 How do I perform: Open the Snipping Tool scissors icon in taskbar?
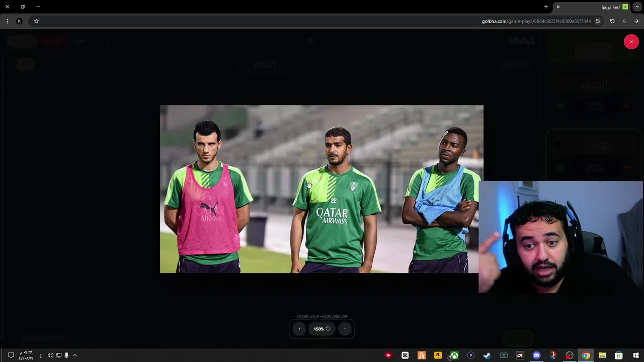tap(553, 355)
